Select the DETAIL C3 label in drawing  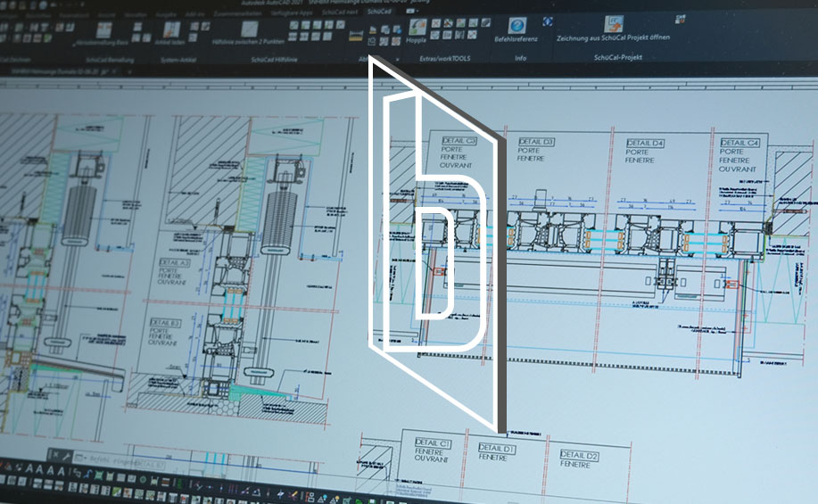pyautogui.click(x=459, y=141)
